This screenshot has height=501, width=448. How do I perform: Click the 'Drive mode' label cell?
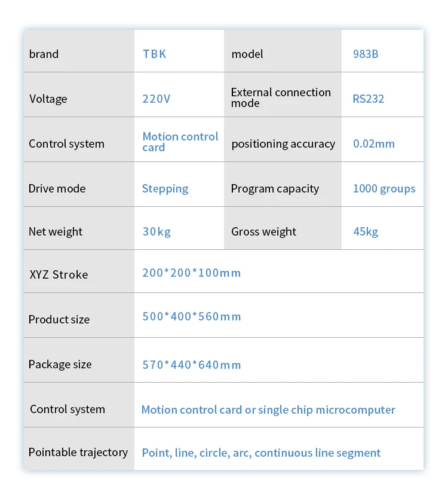coord(57,188)
